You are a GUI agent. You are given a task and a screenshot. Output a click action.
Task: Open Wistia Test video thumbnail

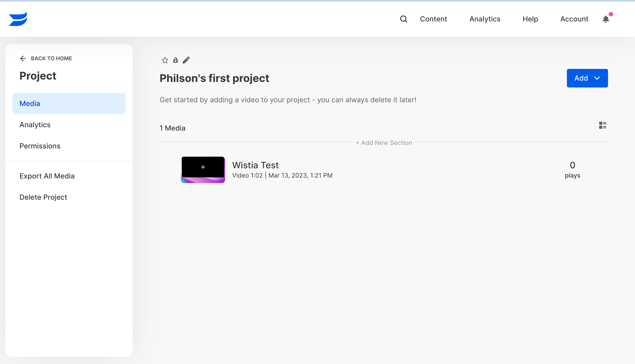tap(203, 170)
